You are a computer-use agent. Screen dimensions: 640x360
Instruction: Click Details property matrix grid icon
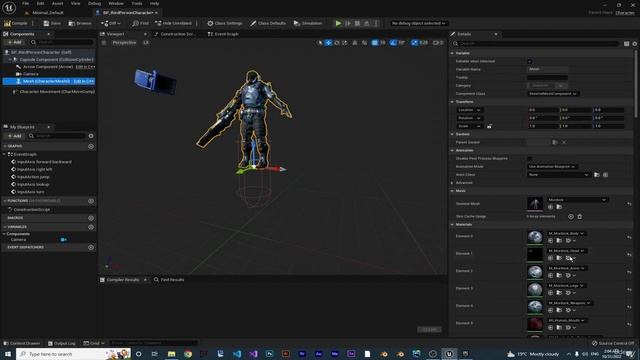pos(626,44)
